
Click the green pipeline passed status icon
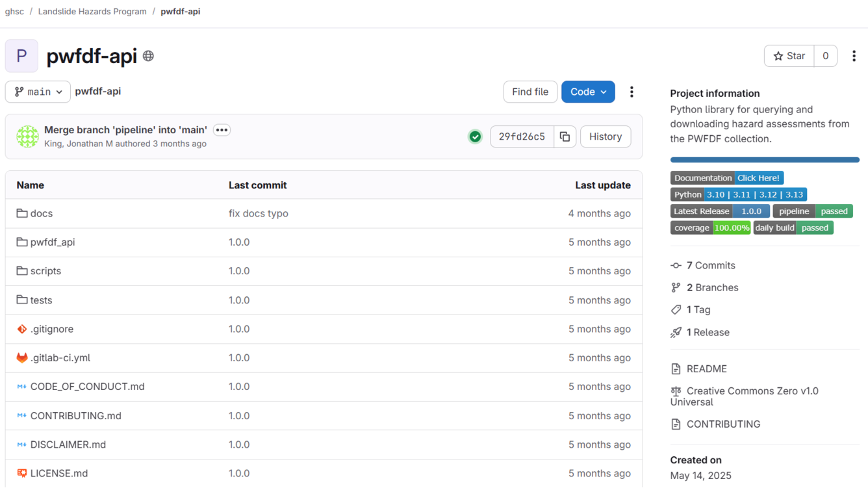tap(476, 136)
